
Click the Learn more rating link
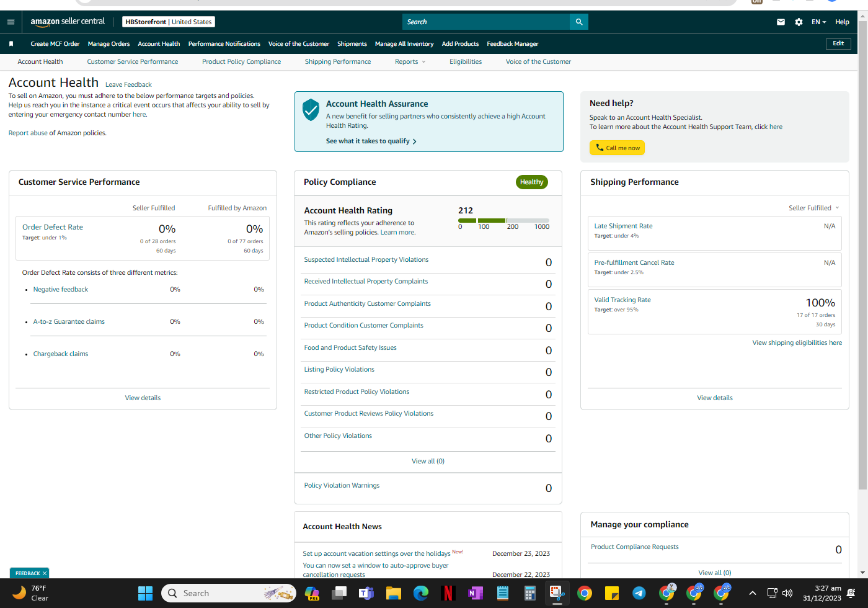(x=397, y=232)
